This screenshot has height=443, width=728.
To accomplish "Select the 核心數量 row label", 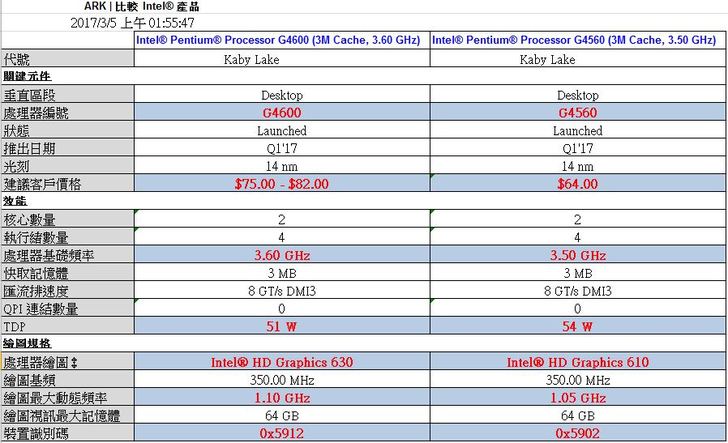I will point(68,219).
